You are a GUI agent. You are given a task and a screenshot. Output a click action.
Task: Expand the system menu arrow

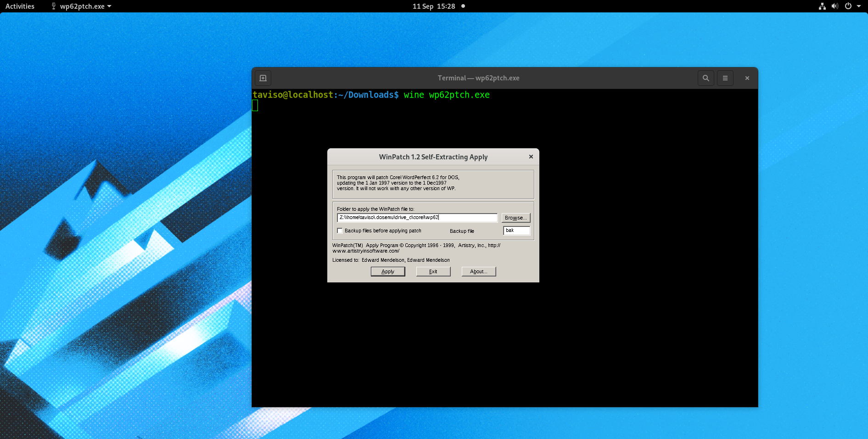click(x=859, y=6)
